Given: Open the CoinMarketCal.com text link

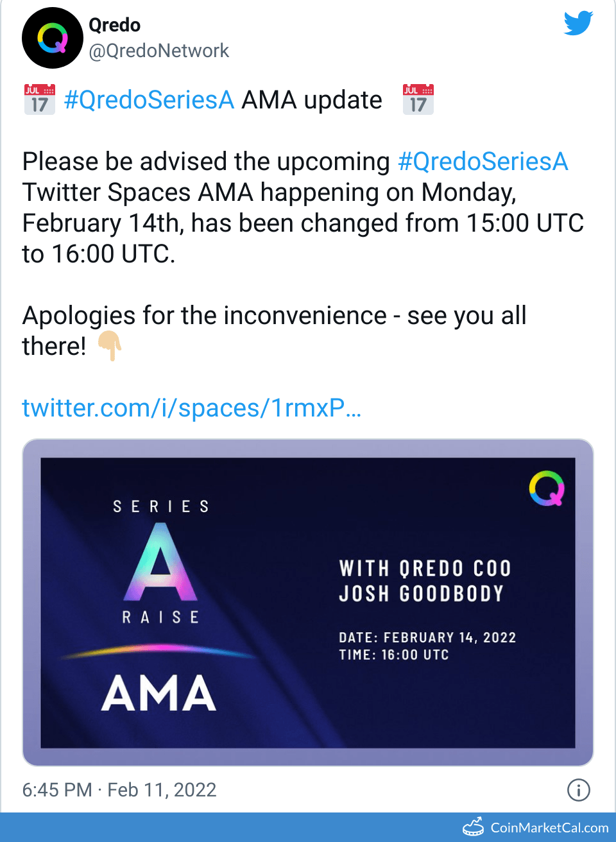Looking at the screenshot, I should pyautogui.click(x=549, y=828).
